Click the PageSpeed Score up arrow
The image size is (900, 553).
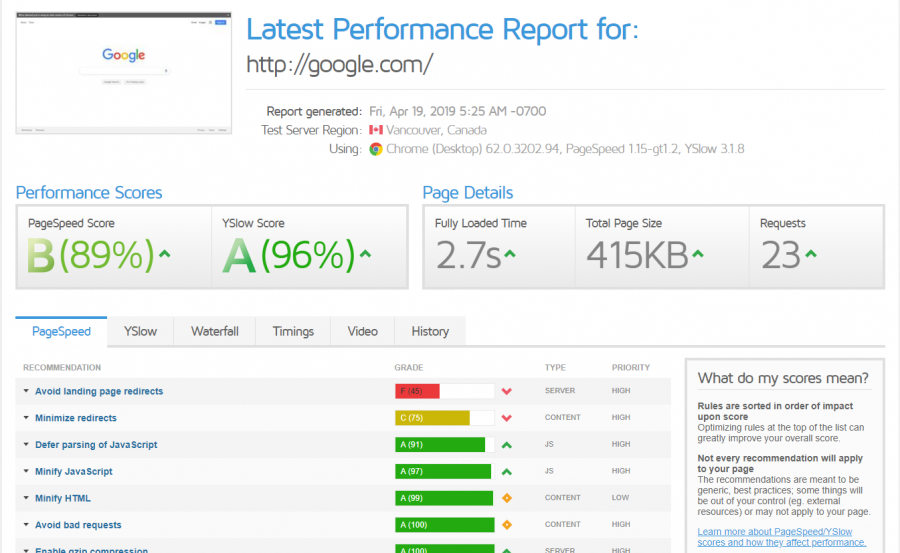pos(165,253)
